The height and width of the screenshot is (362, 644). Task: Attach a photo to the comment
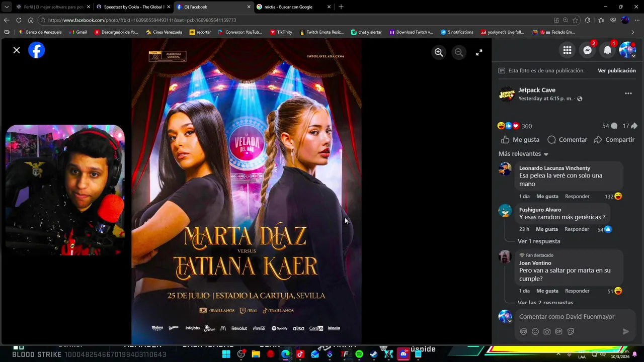(547, 332)
